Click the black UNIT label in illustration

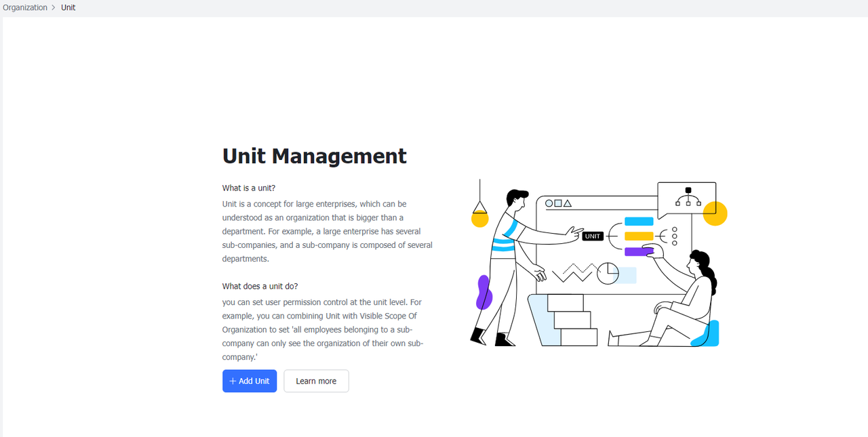[x=593, y=236]
